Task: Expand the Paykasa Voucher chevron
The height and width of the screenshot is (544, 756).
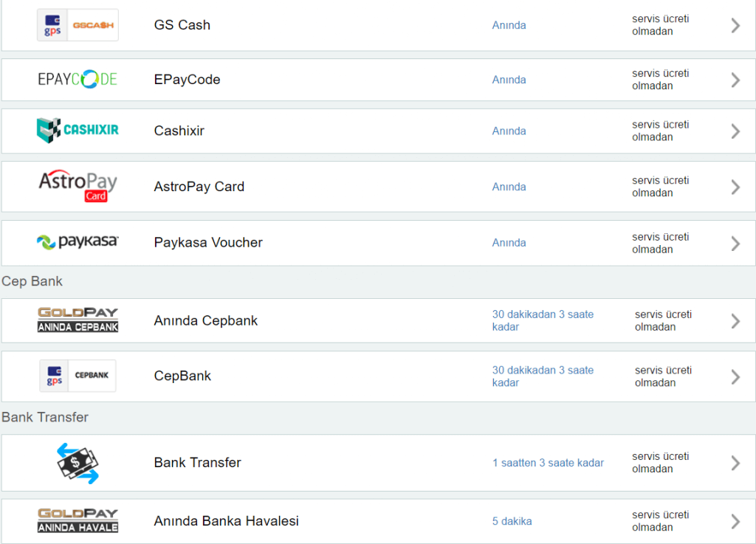Action: pyautogui.click(x=735, y=243)
